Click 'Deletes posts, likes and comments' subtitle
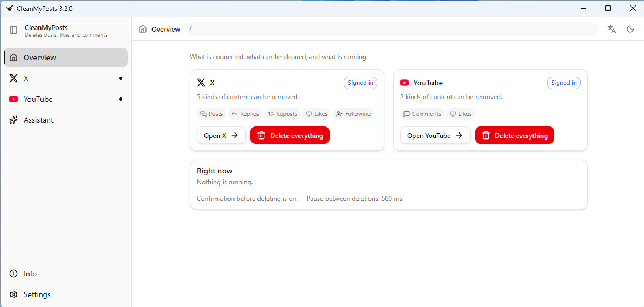The width and height of the screenshot is (644, 307). [66, 35]
